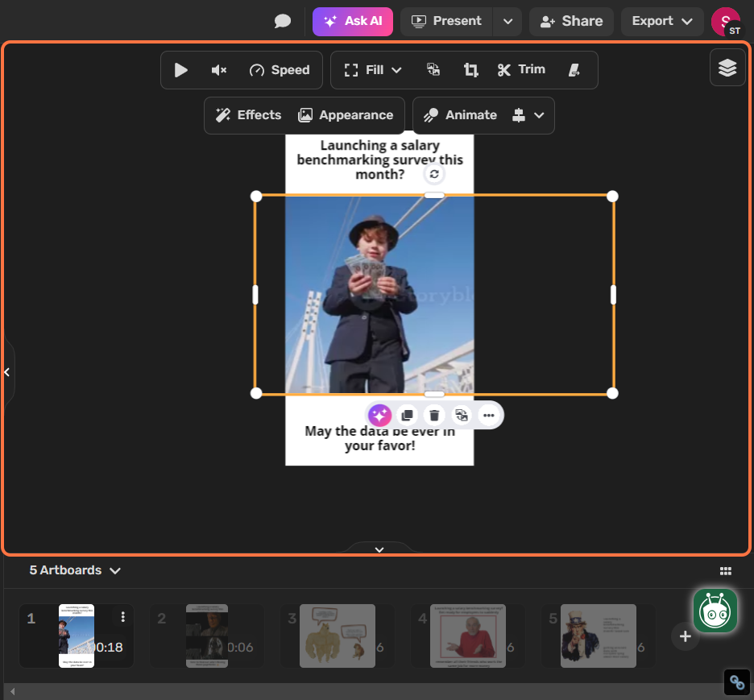Select the headline text 'Launching a salary benchmarking survey'
This screenshot has height=700, width=754.
tap(380, 159)
